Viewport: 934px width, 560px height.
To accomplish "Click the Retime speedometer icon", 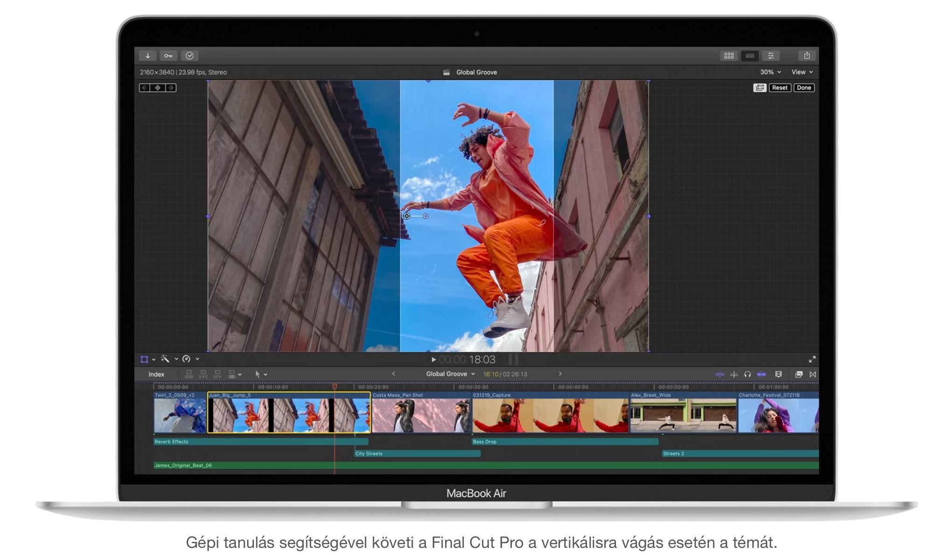I will point(186,359).
